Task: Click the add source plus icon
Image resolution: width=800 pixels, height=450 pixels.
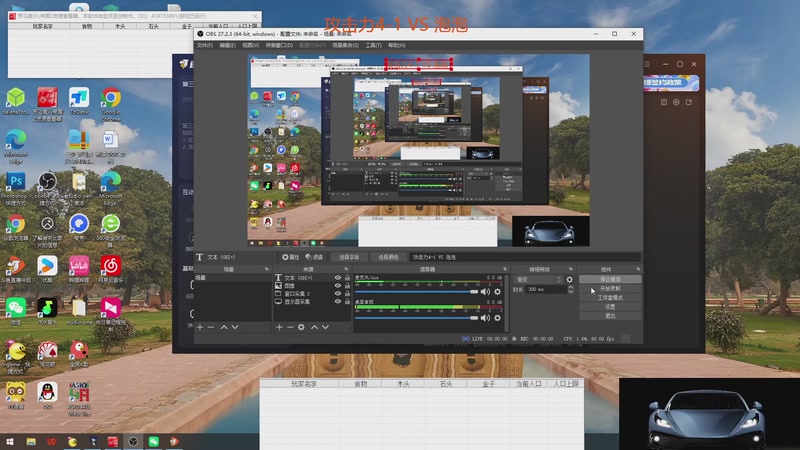Action: 278,327
